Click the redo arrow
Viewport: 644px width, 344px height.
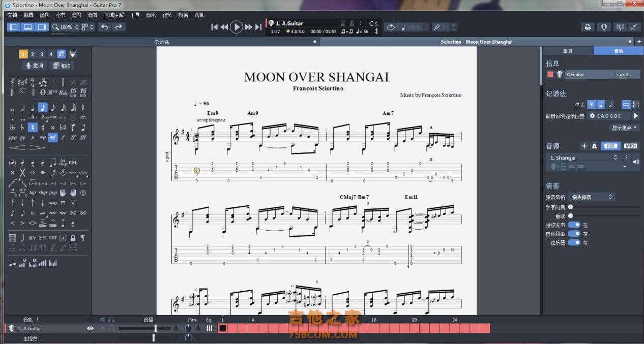119,27
